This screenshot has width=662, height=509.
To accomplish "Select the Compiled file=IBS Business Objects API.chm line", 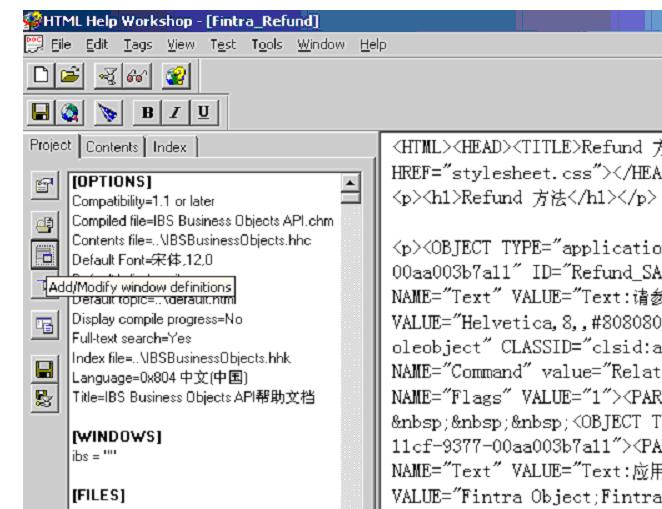I will [203, 221].
